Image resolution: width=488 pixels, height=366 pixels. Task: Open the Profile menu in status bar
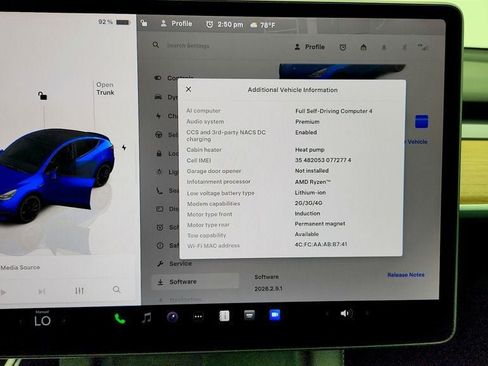[176, 24]
